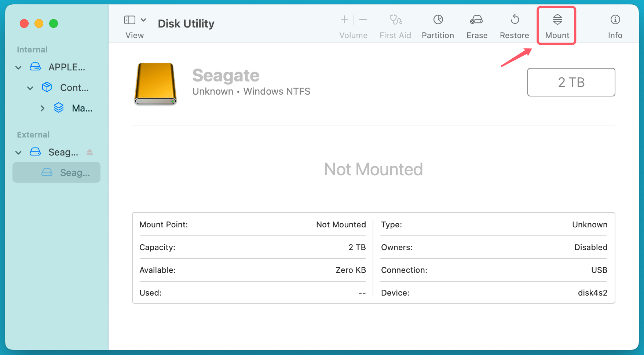Click the minus icon to delete a volume
644x355 pixels.
click(x=363, y=19)
